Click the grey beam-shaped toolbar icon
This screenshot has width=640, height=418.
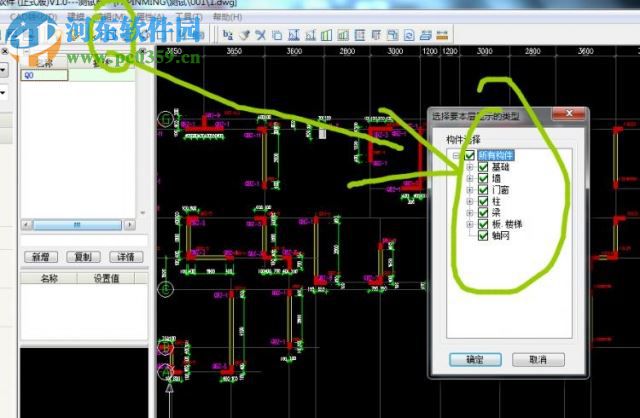pos(376,35)
